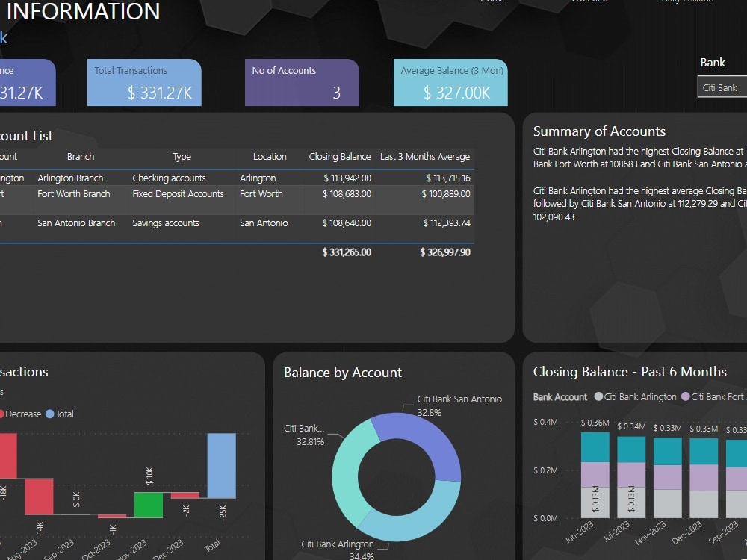Select the green Nov-2023 waterfall bar
Viewport: 747px width, 560px height.
[x=149, y=505]
